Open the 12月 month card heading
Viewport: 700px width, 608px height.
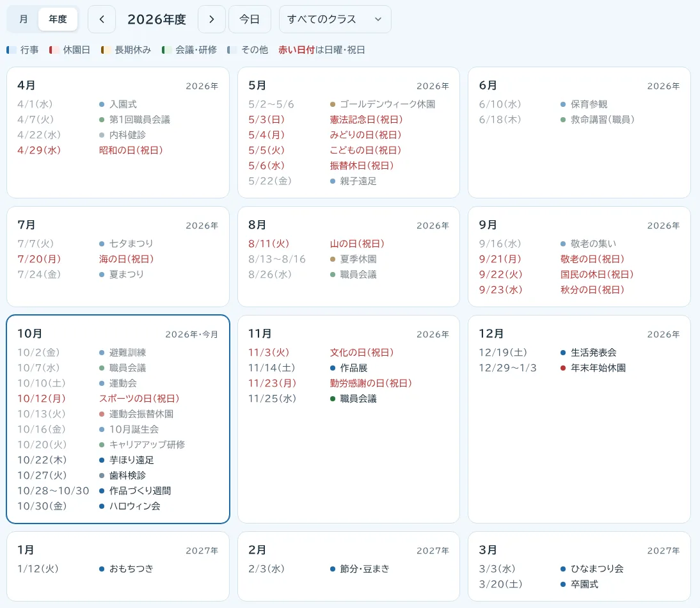[x=491, y=334]
